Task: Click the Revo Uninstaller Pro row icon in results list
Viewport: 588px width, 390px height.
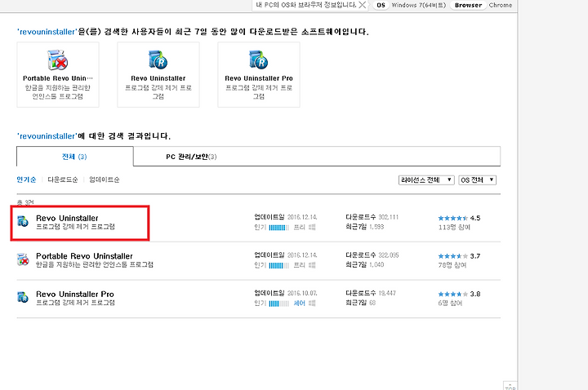Action: (x=23, y=298)
